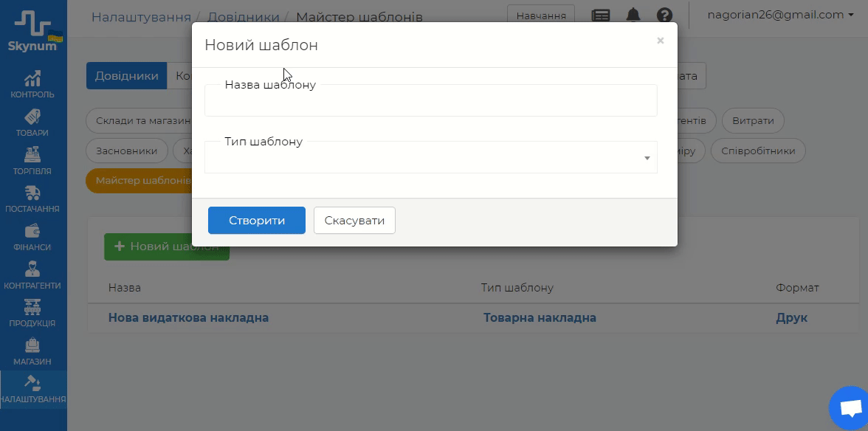Open the Торгівля section in sidebar
This screenshot has height=431, width=868.
32,161
